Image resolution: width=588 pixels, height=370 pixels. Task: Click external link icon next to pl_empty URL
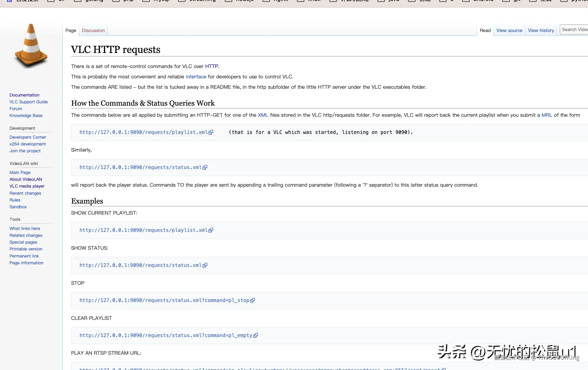(256, 335)
